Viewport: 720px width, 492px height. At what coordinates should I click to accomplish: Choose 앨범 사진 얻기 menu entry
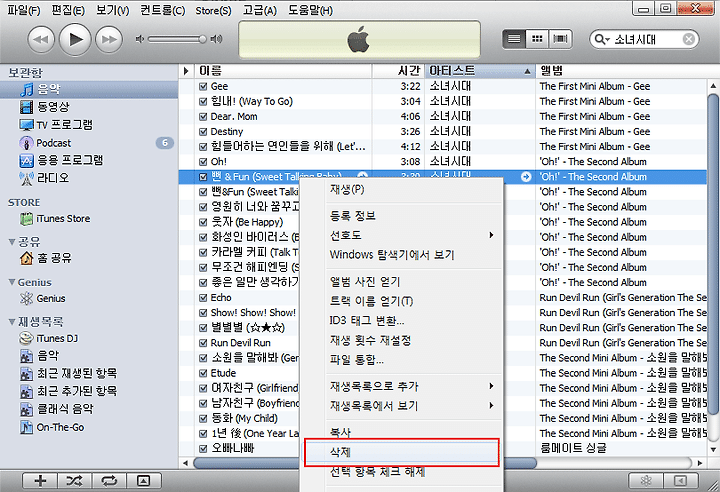(402, 281)
